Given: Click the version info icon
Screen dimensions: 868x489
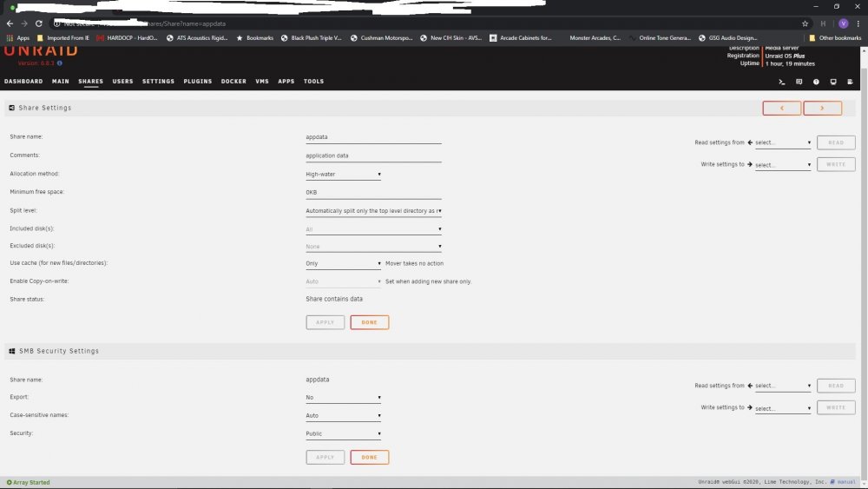Looking at the screenshot, I should [60, 63].
